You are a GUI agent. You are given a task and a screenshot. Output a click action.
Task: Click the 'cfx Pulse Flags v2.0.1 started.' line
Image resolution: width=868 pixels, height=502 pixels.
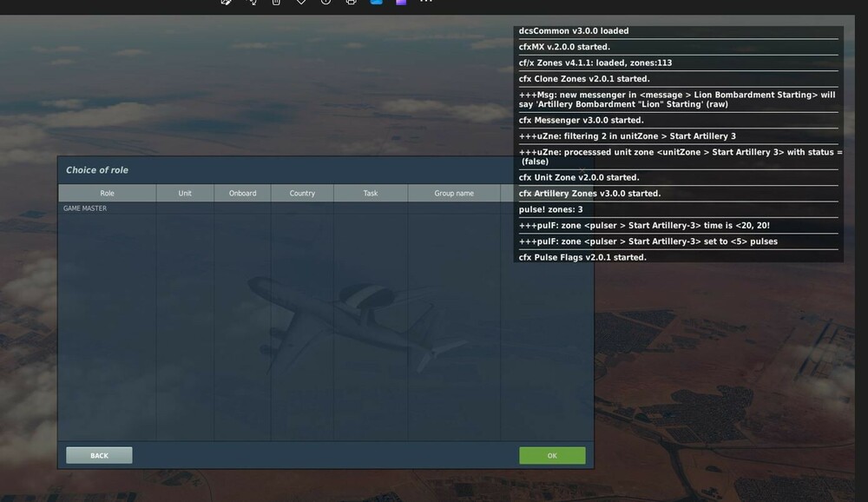(x=582, y=257)
